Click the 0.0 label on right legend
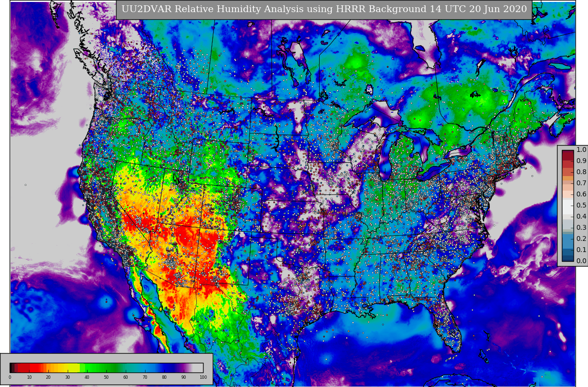 pos(581,261)
